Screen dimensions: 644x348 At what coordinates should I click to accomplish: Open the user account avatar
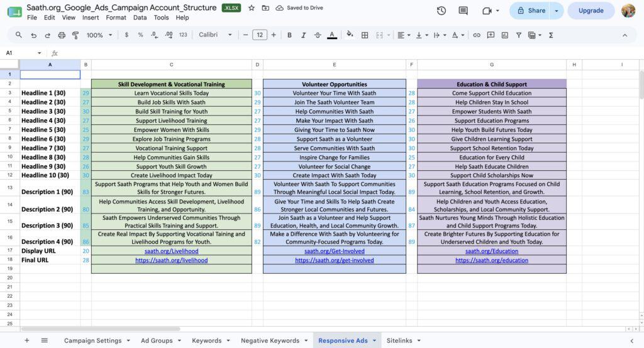coord(628,11)
